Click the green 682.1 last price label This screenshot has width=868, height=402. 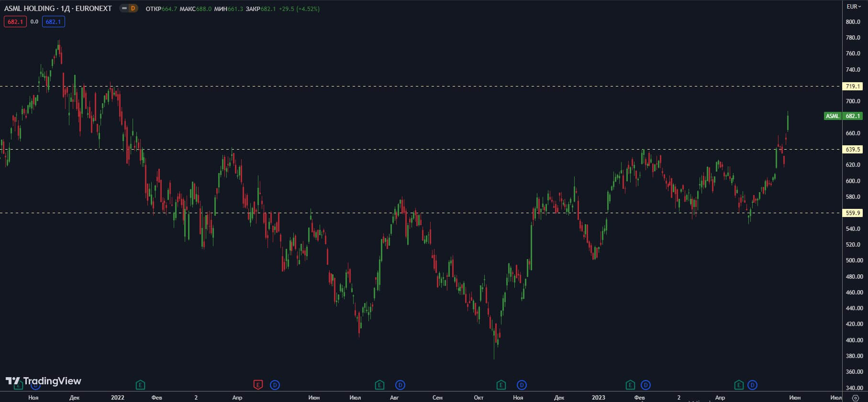tap(853, 116)
